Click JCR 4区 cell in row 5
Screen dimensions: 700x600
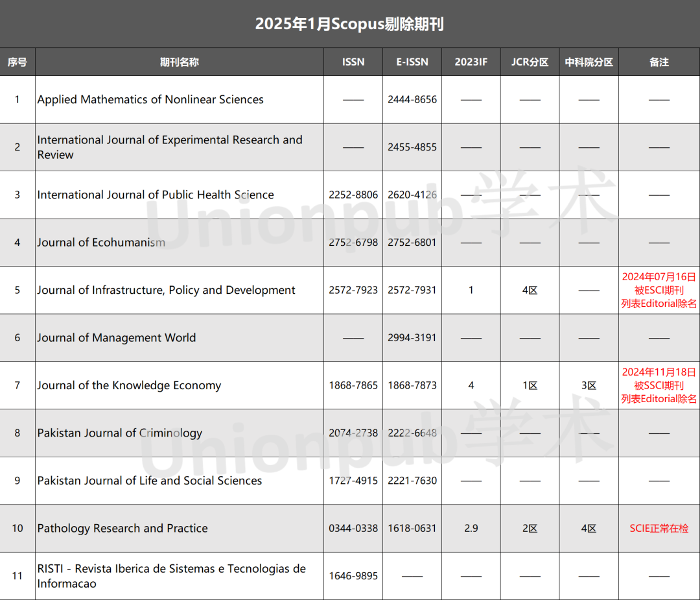click(530, 290)
